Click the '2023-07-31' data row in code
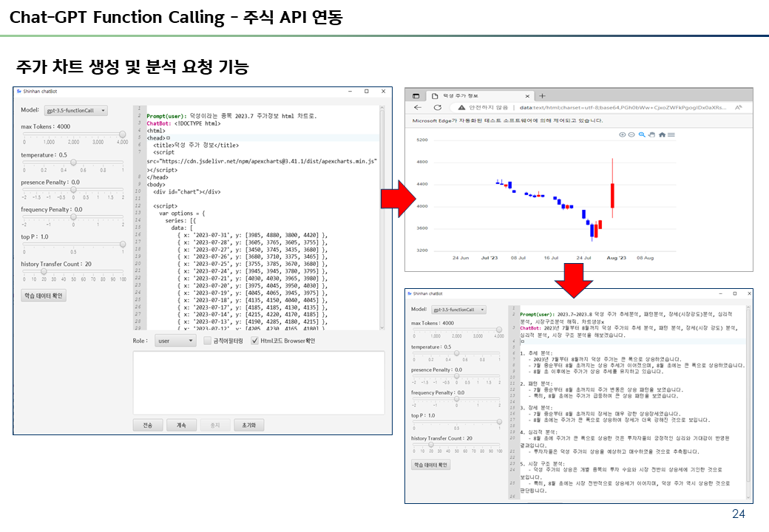Viewport: 769px width, 532px height. (x=252, y=235)
